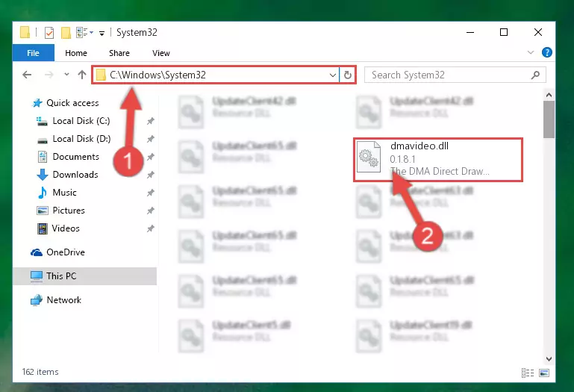Select Network in the navigation pane
The width and height of the screenshot is (574, 392).
click(x=63, y=300)
